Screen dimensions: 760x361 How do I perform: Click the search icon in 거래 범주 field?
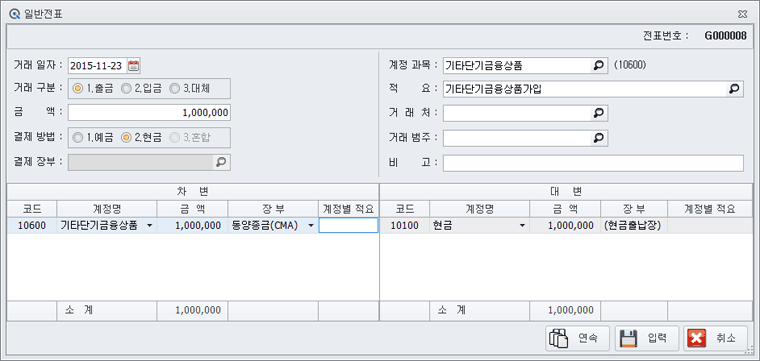coord(600,138)
